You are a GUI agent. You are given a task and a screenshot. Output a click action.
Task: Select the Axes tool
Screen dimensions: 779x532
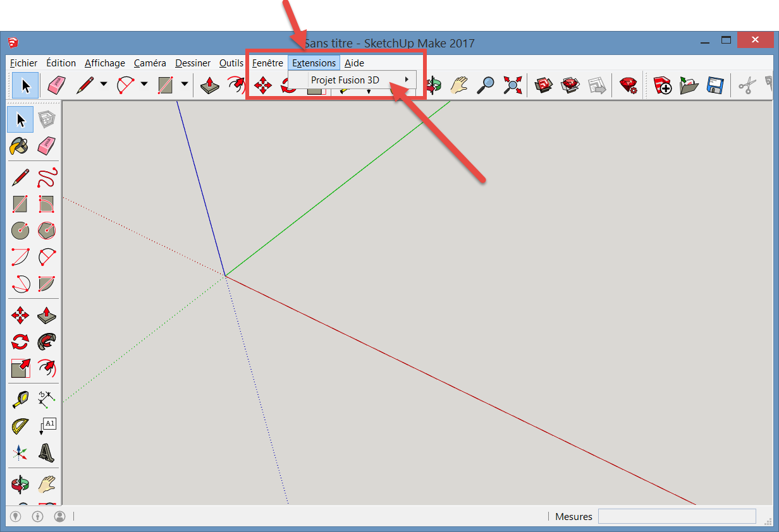pyautogui.click(x=20, y=452)
